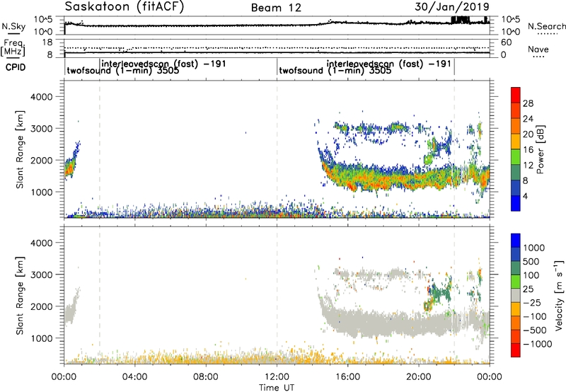Select the 'Freq. [MHz]' axis label
Viewport: 566px width, 392px height.
click(x=13, y=47)
